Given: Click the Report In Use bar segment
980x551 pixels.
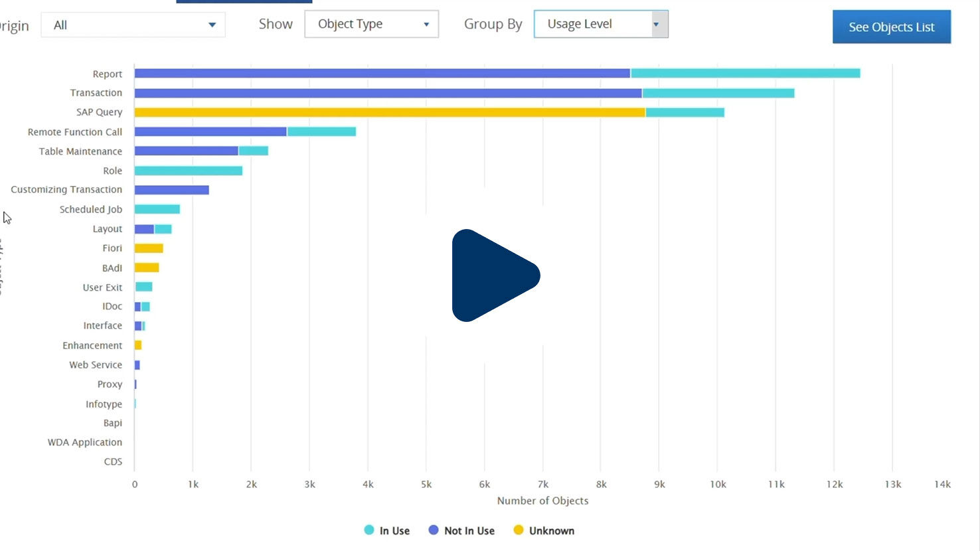Looking at the screenshot, I should (x=746, y=73).
